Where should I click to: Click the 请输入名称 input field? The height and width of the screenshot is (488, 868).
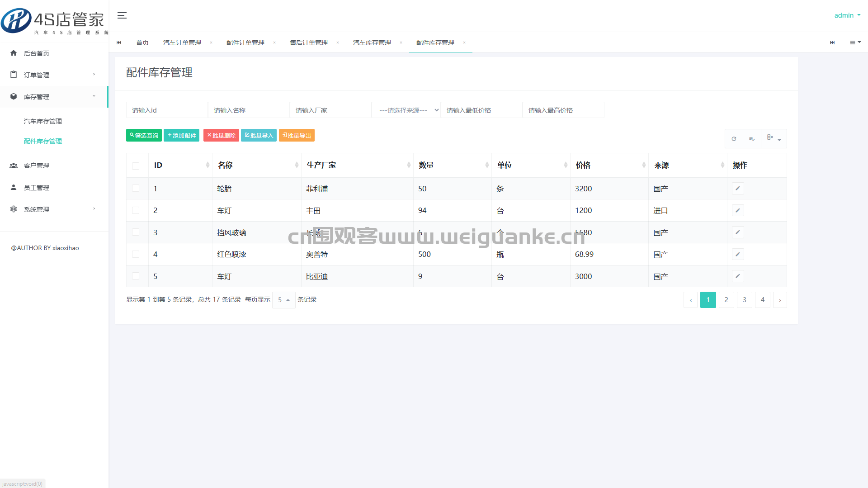[249, 110]
